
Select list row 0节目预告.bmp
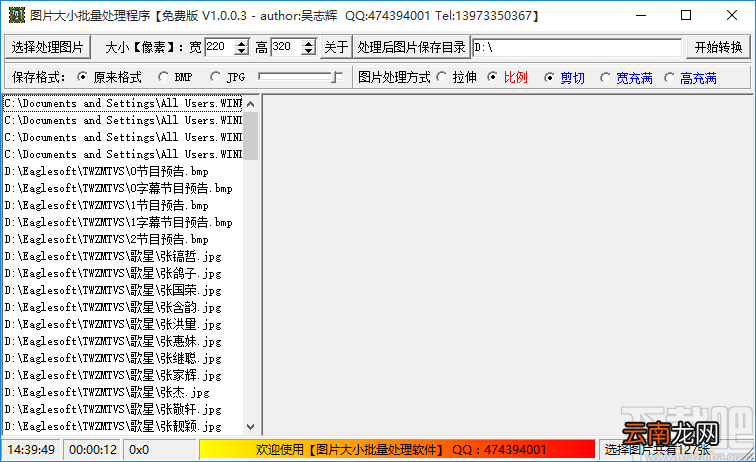point(123,171)
